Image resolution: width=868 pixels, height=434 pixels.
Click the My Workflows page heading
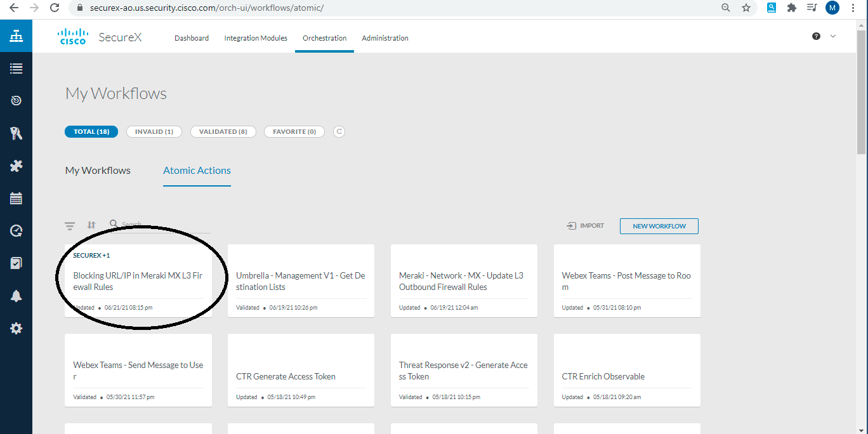pos(116,94)
